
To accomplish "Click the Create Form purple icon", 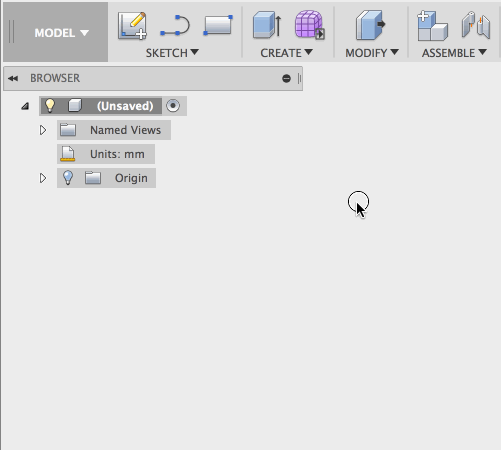I will pos(310,25).
